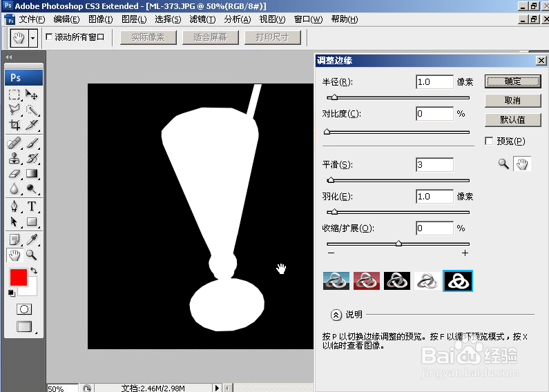The height and width of the screenshot is (392, 549).
Task: Click the red foreground color swatch
Action: (19, 277)
